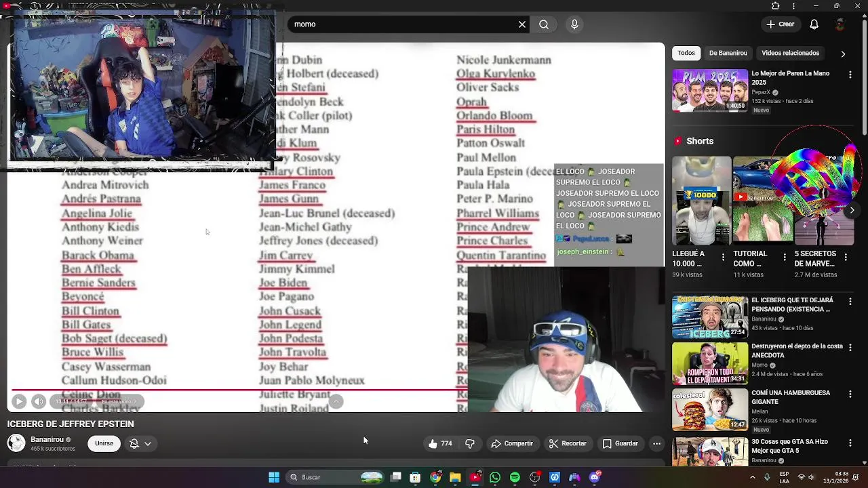Open the Crear upload menu
The width and height of the screenshot is (868, 488).
781,24
